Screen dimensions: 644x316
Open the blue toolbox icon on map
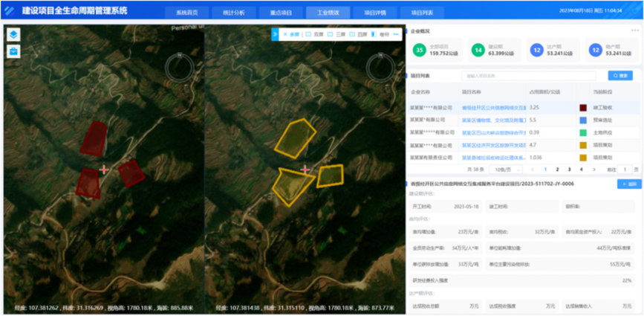[13, 51]
